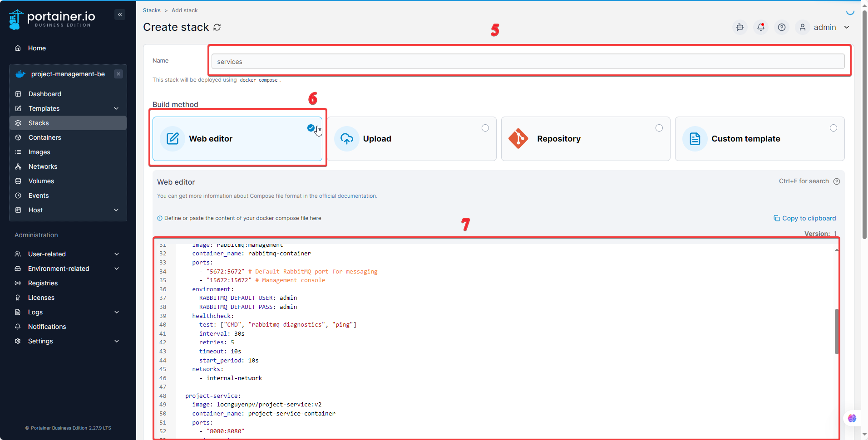Screen dimensions: 868x440
Task: Expand the Host sidebar section
Action: [116, 210]
